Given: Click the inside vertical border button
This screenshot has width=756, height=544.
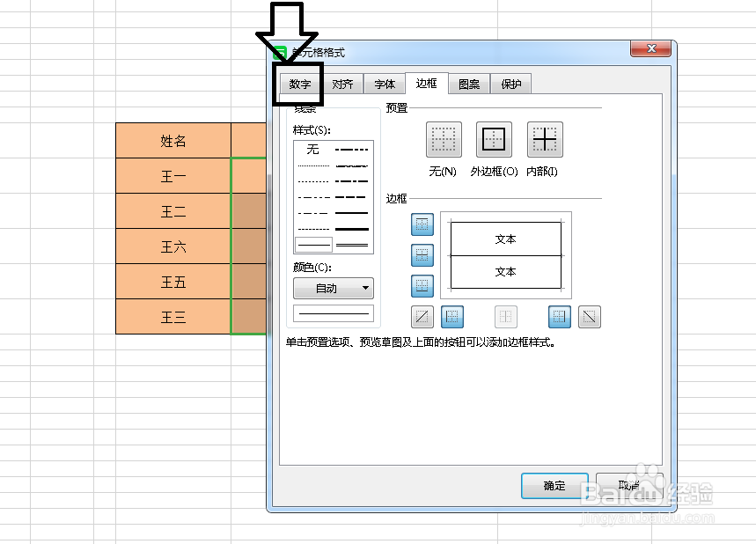Looking at the screenshot, I should click(x=505, y=317).
